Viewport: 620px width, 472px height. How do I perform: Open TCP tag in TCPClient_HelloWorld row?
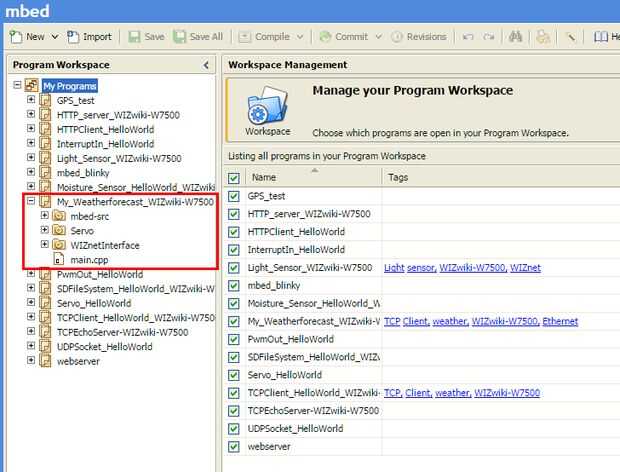[x=393, y=393]
